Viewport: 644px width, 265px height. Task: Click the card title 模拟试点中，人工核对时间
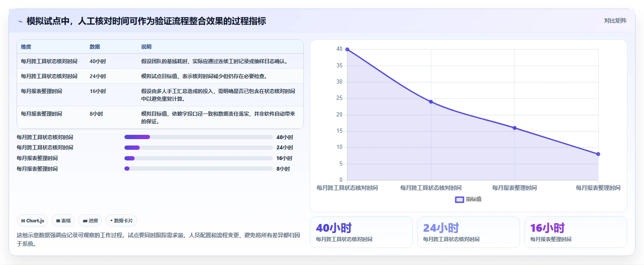146,21
